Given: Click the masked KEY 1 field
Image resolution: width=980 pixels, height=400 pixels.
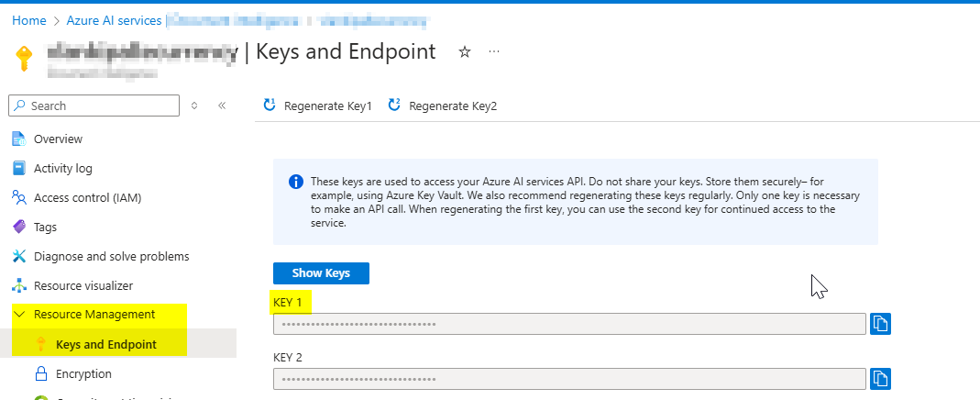Looking at the screenshot, I should tap(569, 325).
